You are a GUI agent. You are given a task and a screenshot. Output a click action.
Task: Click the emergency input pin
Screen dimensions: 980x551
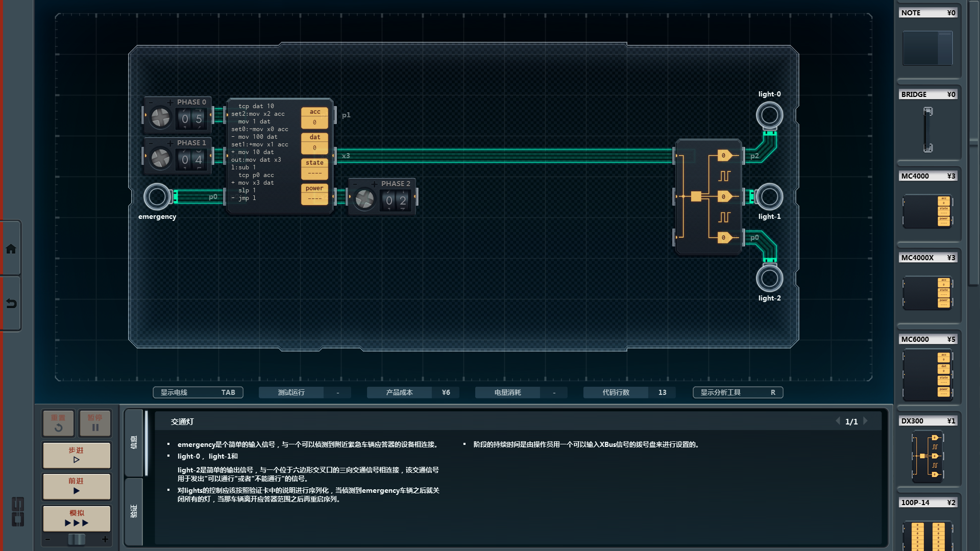(x=157, y=196)
